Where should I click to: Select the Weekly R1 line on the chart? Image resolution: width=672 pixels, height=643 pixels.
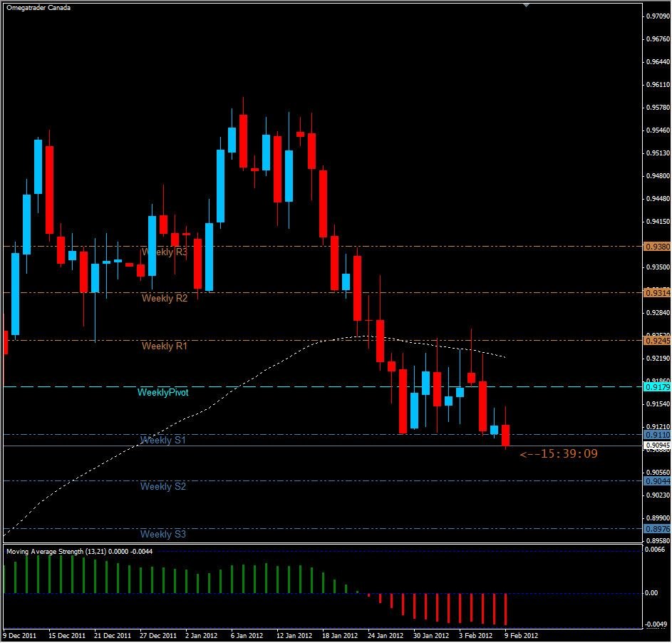[x=165, y=346]
